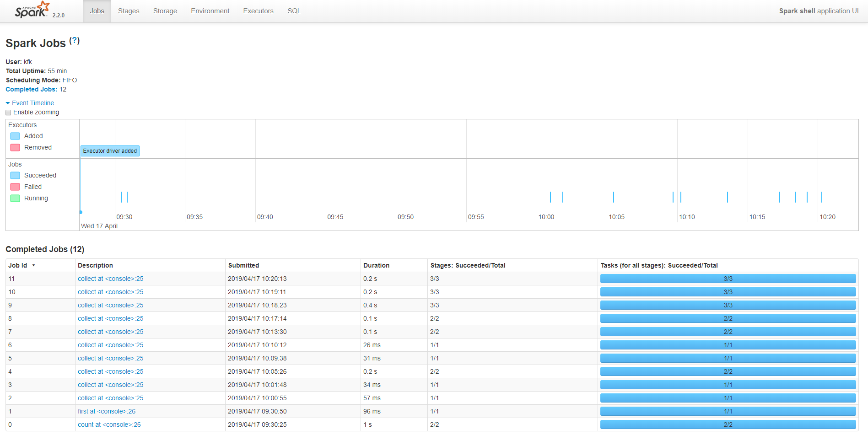Screen dimensions: 868x435
Task: Go to the Storage tab
Action: click(x=165, y=11)
